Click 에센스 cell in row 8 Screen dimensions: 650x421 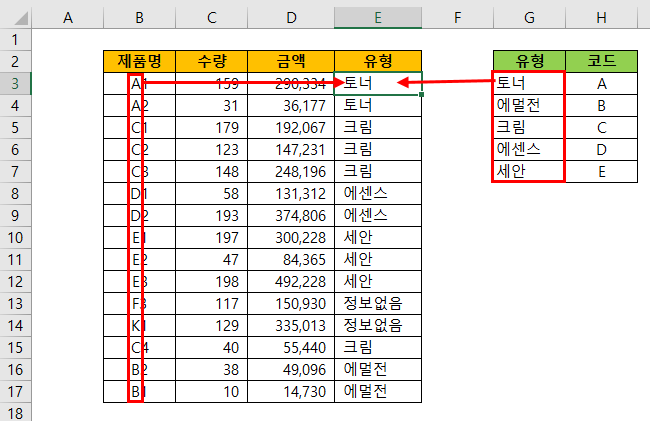pos(378,194)
